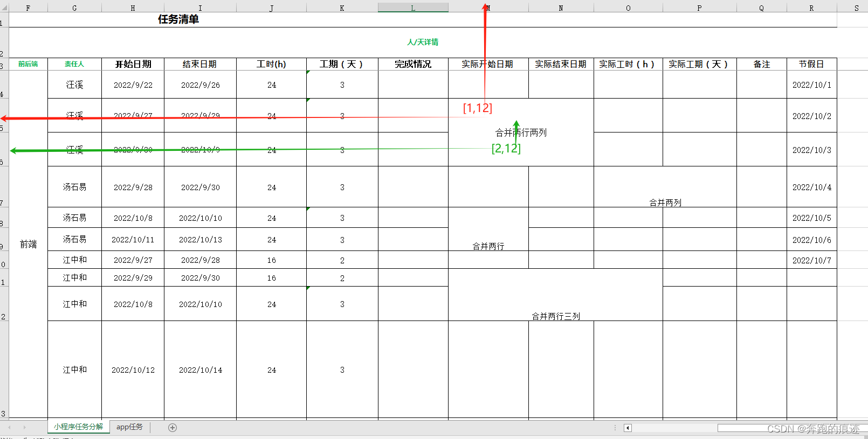Click start date cell 2022/9/29
The width and height of the screenshot is (868, 439).
point(133,278)
